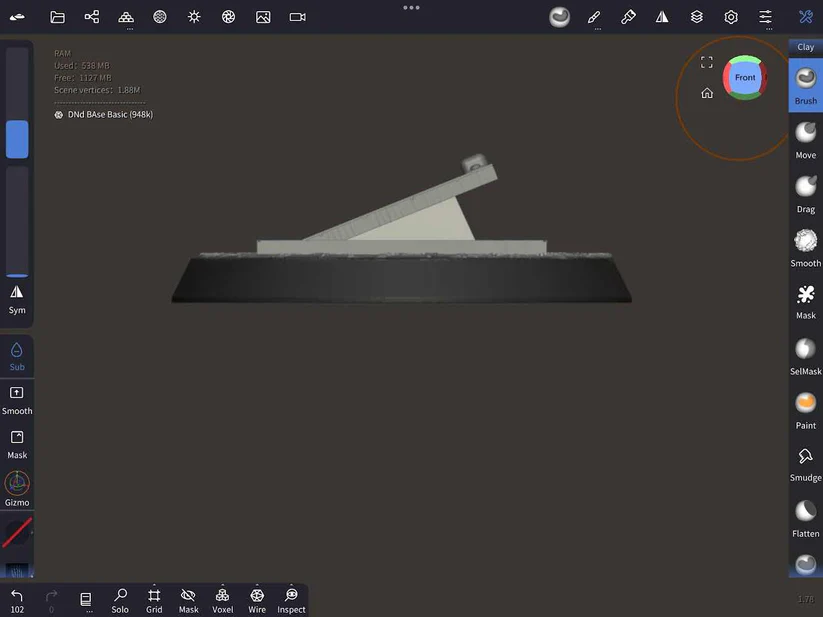Select the Smudge tool
This screenshot has width=823, height=617.
[x=806, y=464]
